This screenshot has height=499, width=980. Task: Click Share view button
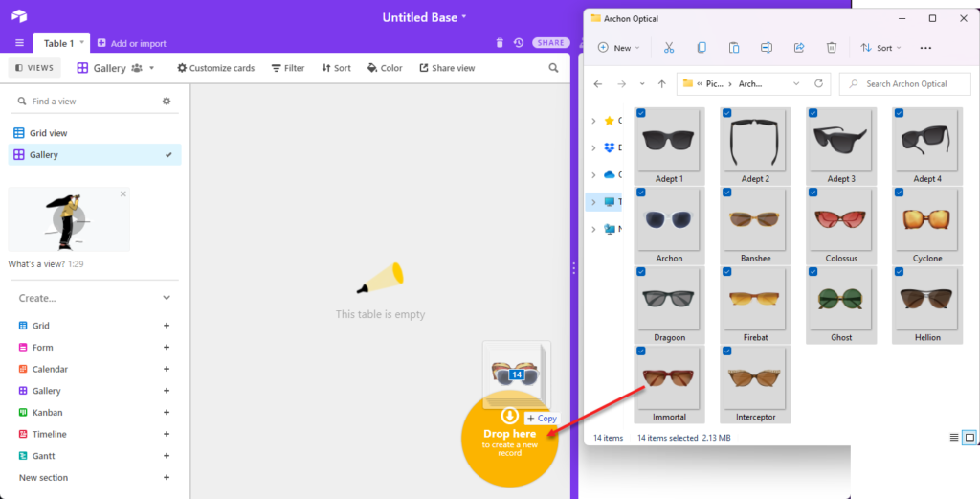pos(447,68)
